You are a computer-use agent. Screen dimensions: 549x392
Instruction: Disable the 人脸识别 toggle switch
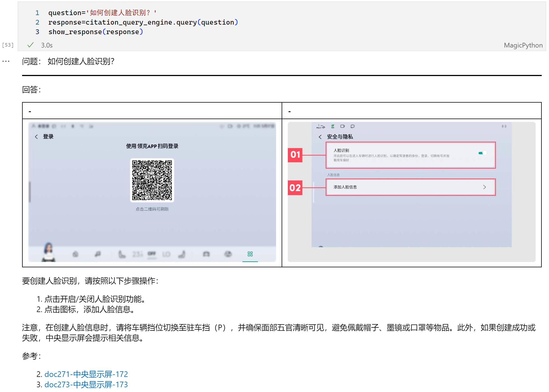tap(482, 153)
